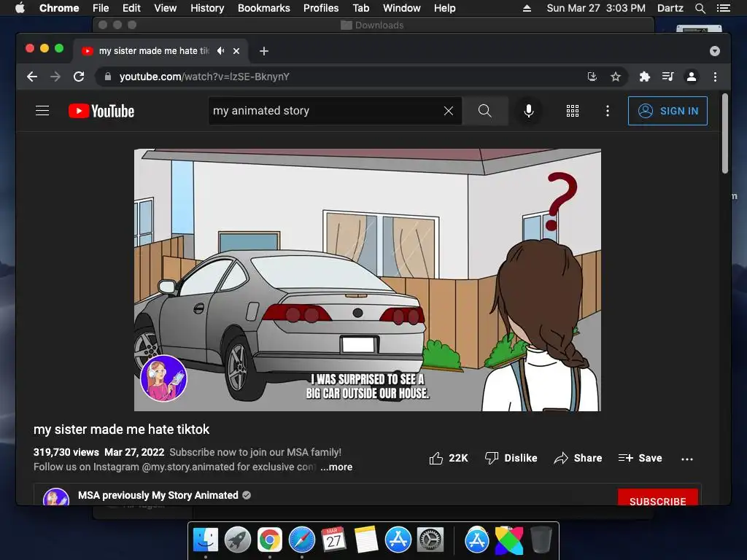Viewport: 747px width, 560px height.
Task: Open the YouTube apps grid
Action: point(573,111)
